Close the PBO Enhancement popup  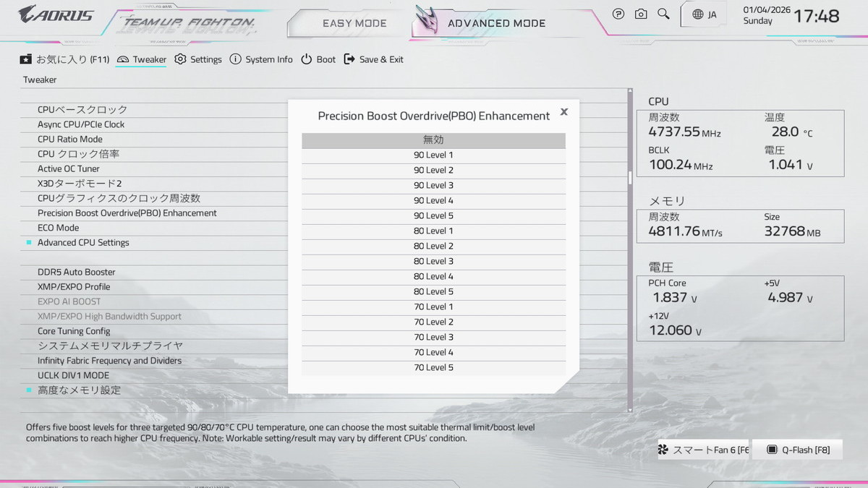pos(564,112)
